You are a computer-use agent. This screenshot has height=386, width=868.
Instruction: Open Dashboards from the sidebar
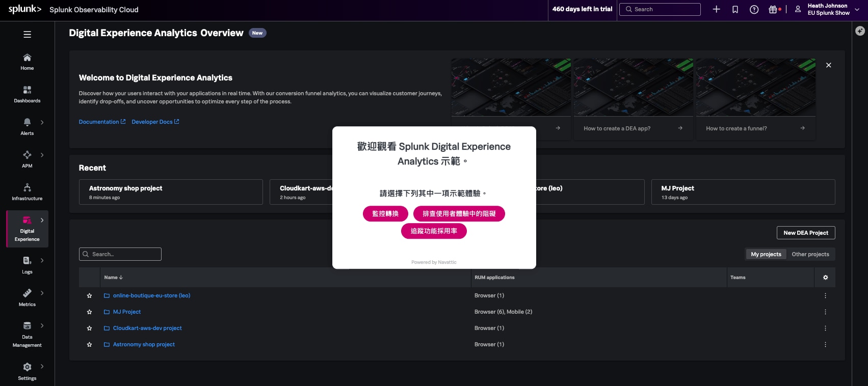tap(27, 95)
